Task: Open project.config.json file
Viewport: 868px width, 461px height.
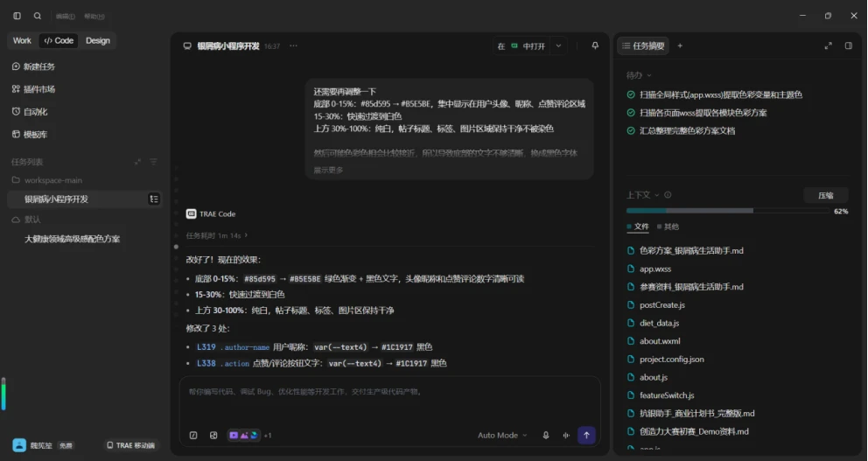Action: coord(665,360)
